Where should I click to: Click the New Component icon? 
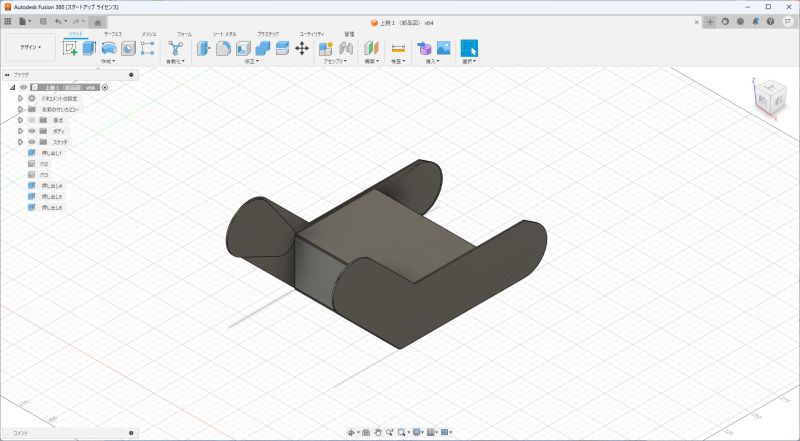coord(326,48)
